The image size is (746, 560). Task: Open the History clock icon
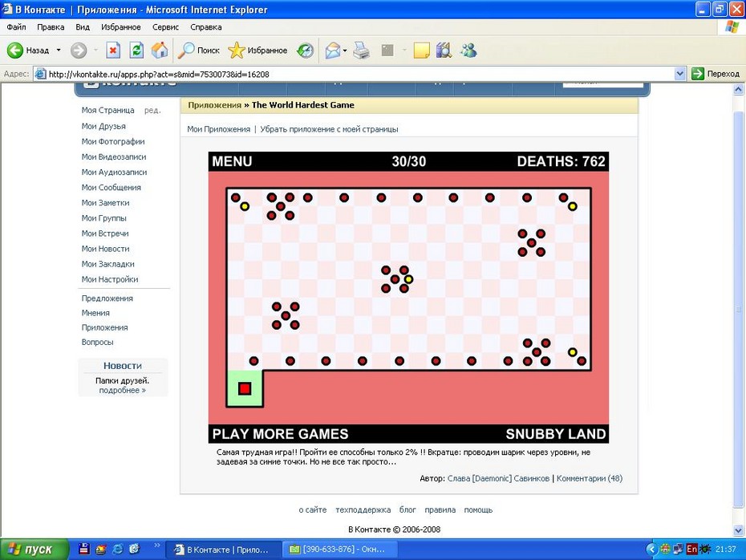[x=305, y=50]
